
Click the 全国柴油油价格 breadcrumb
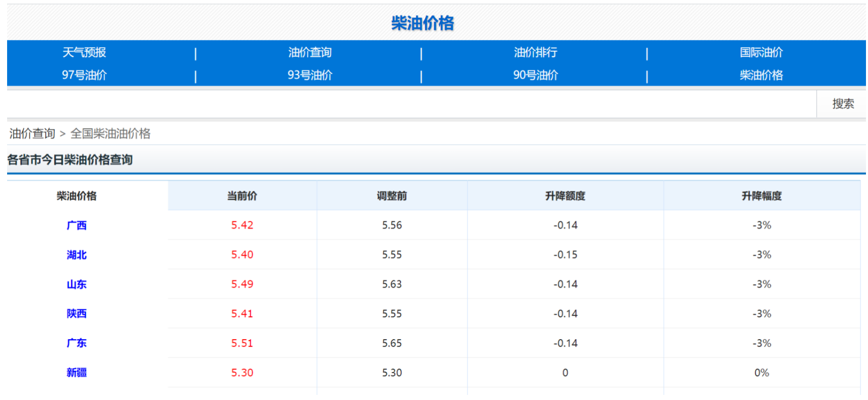[x=110, y=134]
